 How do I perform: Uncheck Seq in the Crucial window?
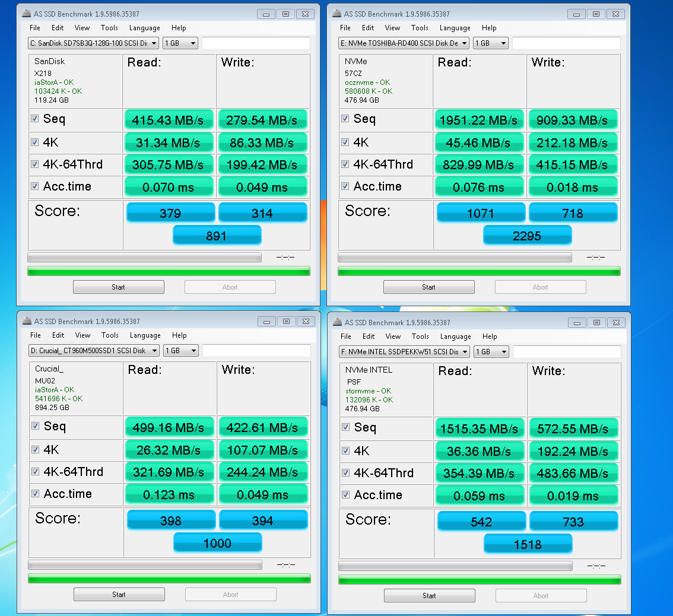[35, 426]
